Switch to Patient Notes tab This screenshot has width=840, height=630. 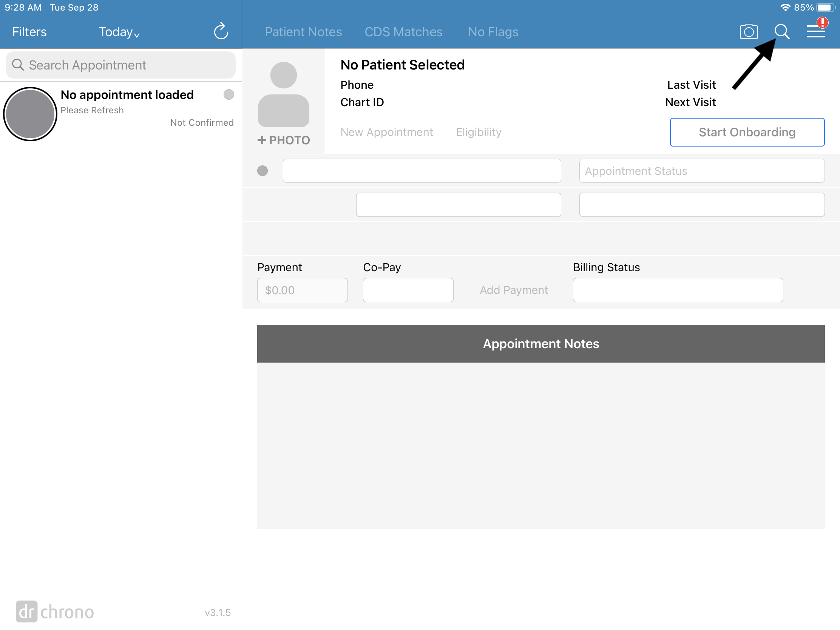click(x=303, y=32)
